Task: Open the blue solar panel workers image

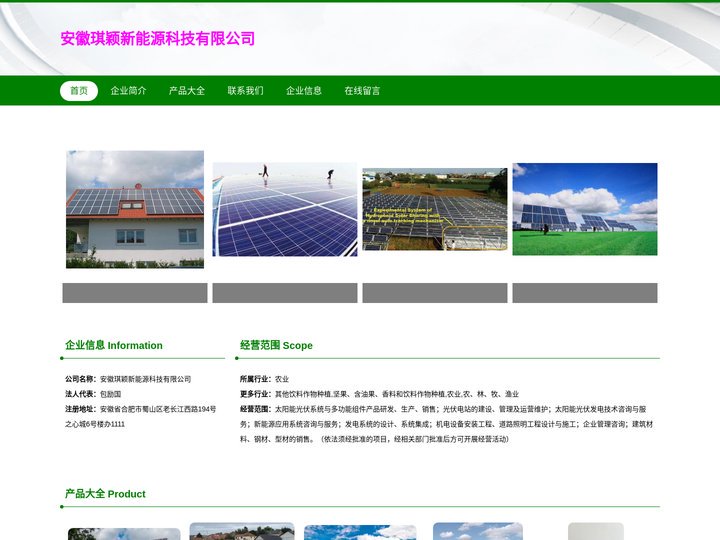Action: click(x=285, y=209)
